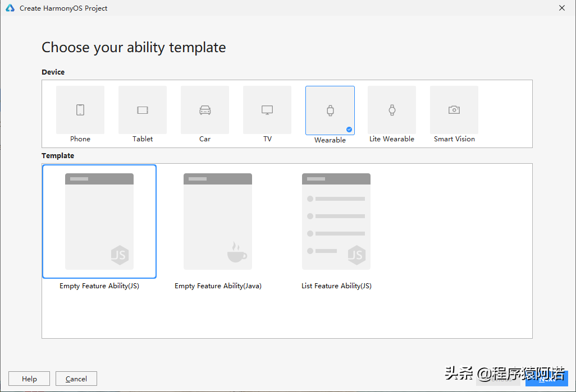The width and height of the screenshot is (576, 392).
Task: Click the Template section label
Action: [58, 155]
